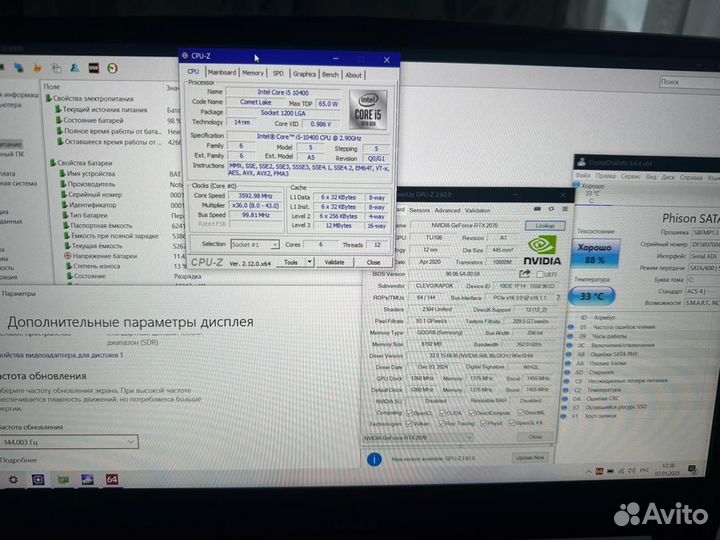The width and height of the screenshot is (720, 540).
Task: Open the About tab in CPU-Z
Action: pyautogui.click(x=353, y=75)
